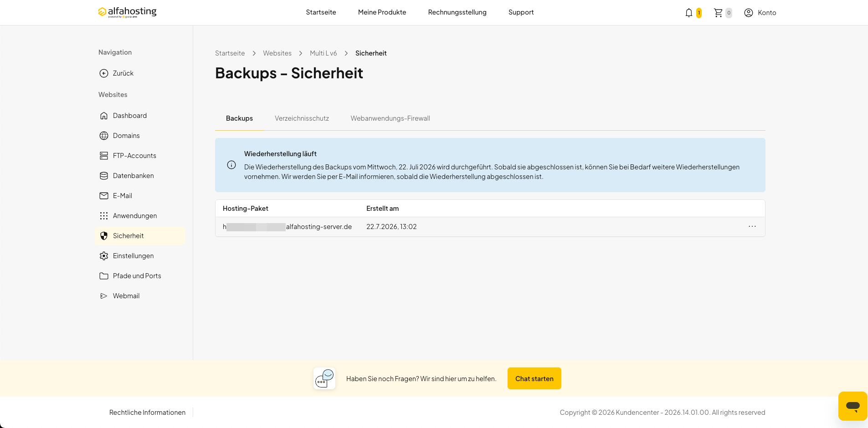Viewport: 868px width, 428px height.
Task: Click the Domains globe icon
Action: [104, 136]
